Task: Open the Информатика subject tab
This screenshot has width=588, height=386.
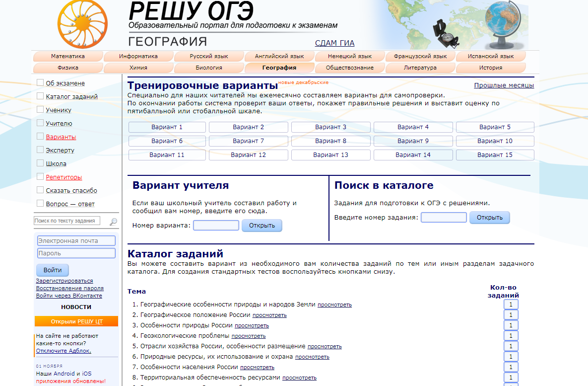Action: click(x=138, y=56)
